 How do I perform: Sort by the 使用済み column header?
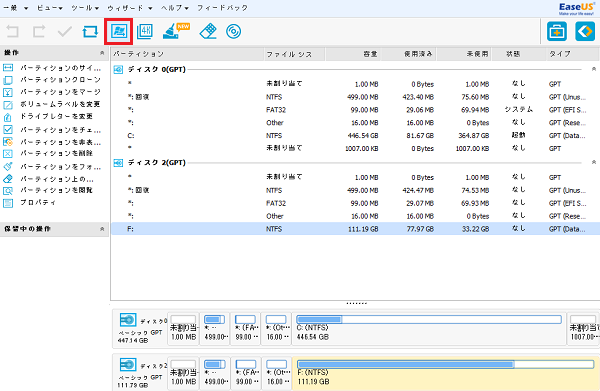[409, 54]
